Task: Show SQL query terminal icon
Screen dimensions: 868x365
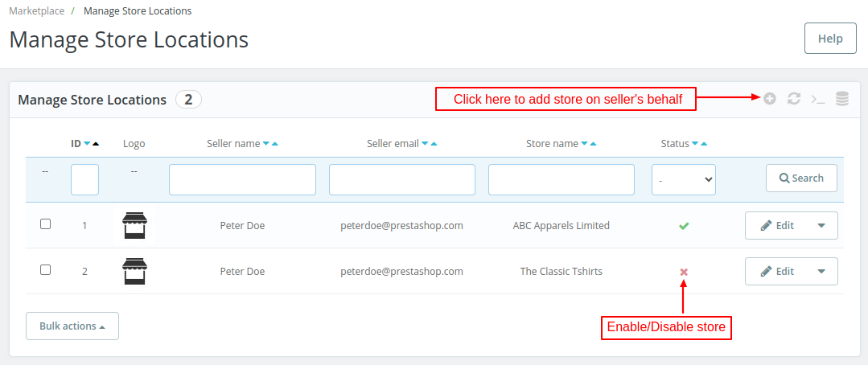Action: point(818,99)
